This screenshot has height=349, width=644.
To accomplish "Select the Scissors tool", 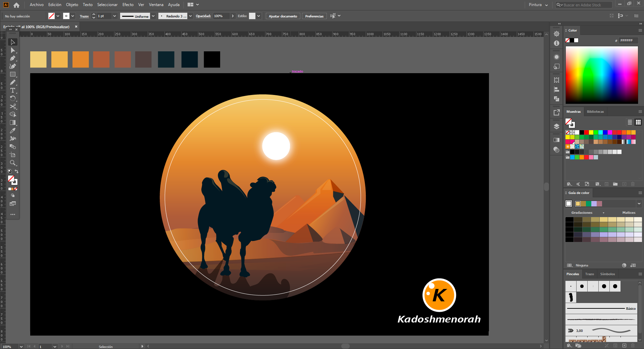I will [x=13, y=106].
